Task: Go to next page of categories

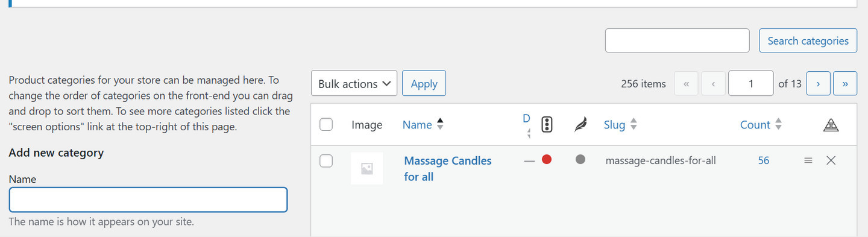Action: click(x=818, y=83)
